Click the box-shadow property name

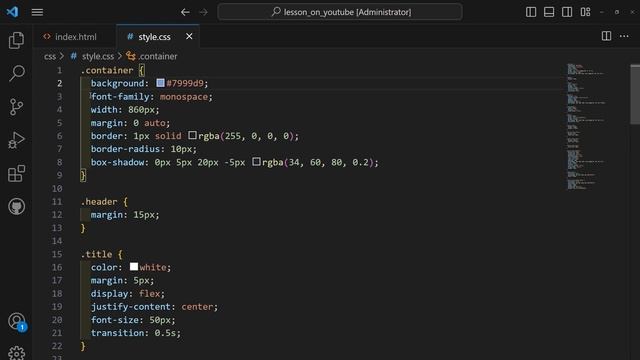(x=118, y=162)
